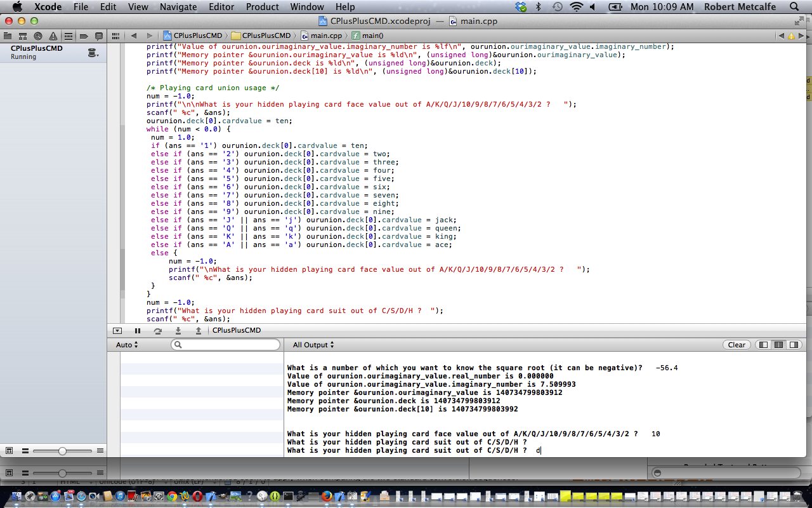Open the All Output filter dropdown
This screenshot has height=508, width=812.
[x=313, y=345]
